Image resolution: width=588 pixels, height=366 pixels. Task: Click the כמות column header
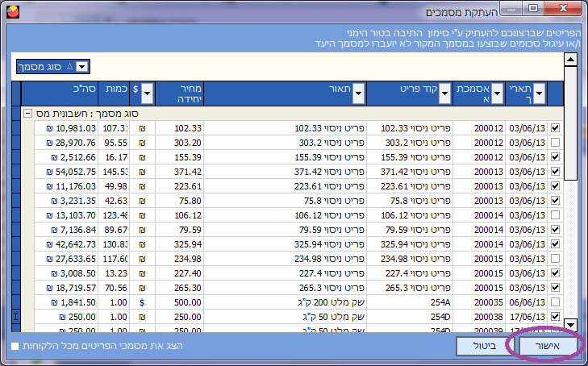coord(113,94)
